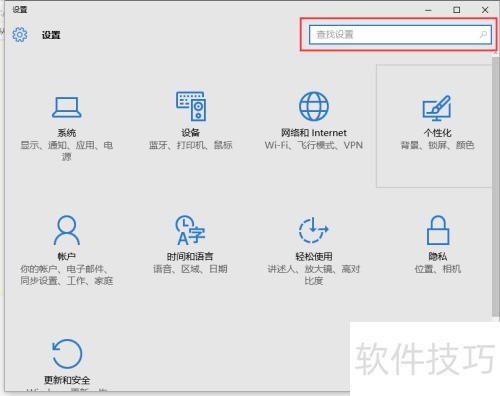The image size is (500, 396).
Task: Open the 更新和安全 refresh arrow icon
Action: (67, 354)
